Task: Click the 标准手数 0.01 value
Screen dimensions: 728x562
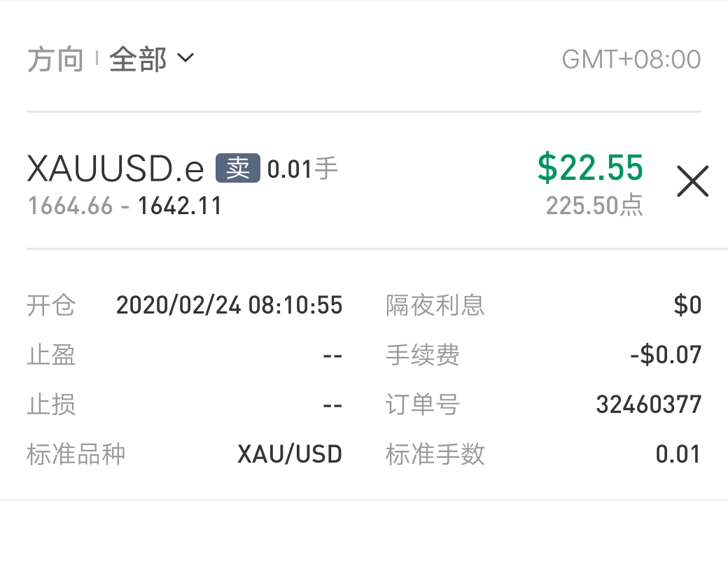Action: tap(678, 455)
